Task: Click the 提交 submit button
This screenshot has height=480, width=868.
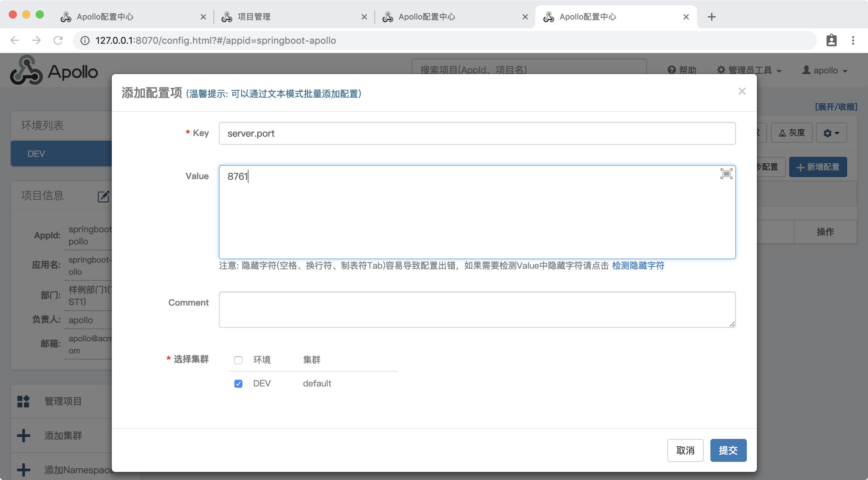Action: 728,450
